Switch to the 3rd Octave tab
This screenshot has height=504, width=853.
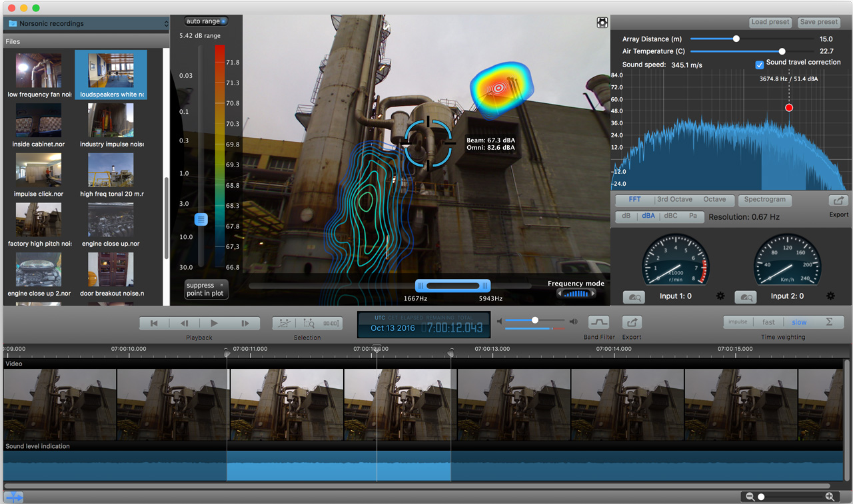pos(674,200)
